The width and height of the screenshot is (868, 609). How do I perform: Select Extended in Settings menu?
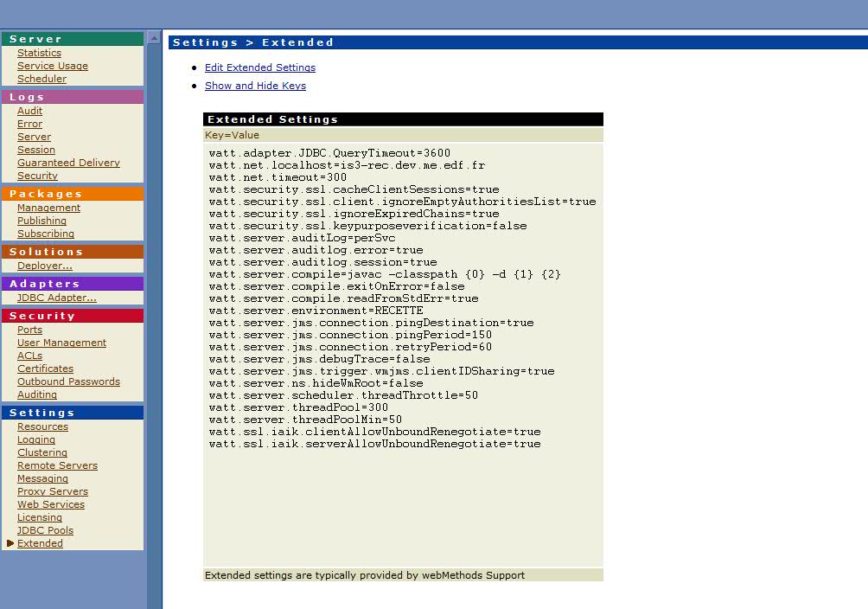[40, 543]
